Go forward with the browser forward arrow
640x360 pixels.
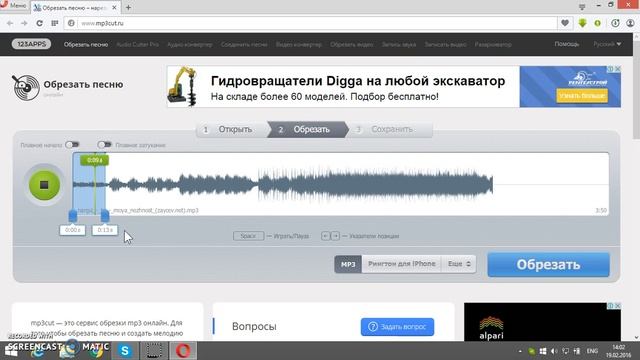[x=24, y=23]
